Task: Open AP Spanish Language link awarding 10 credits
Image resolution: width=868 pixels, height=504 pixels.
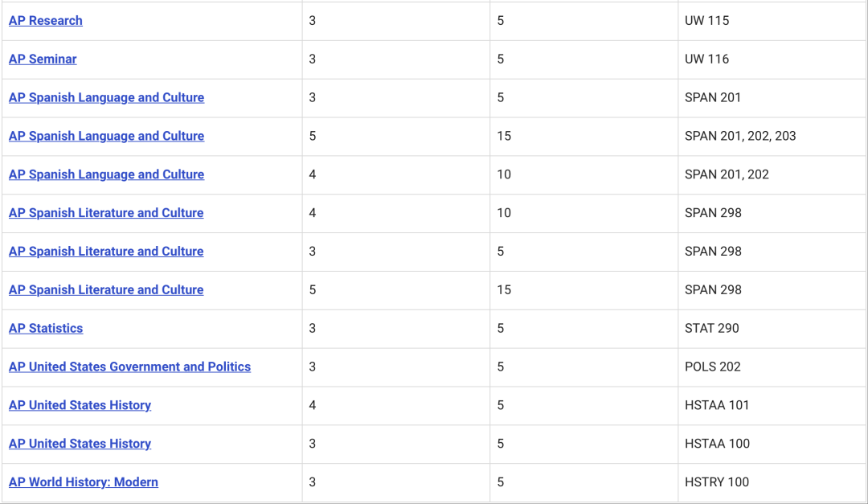Action: click(x=106, y=174)
